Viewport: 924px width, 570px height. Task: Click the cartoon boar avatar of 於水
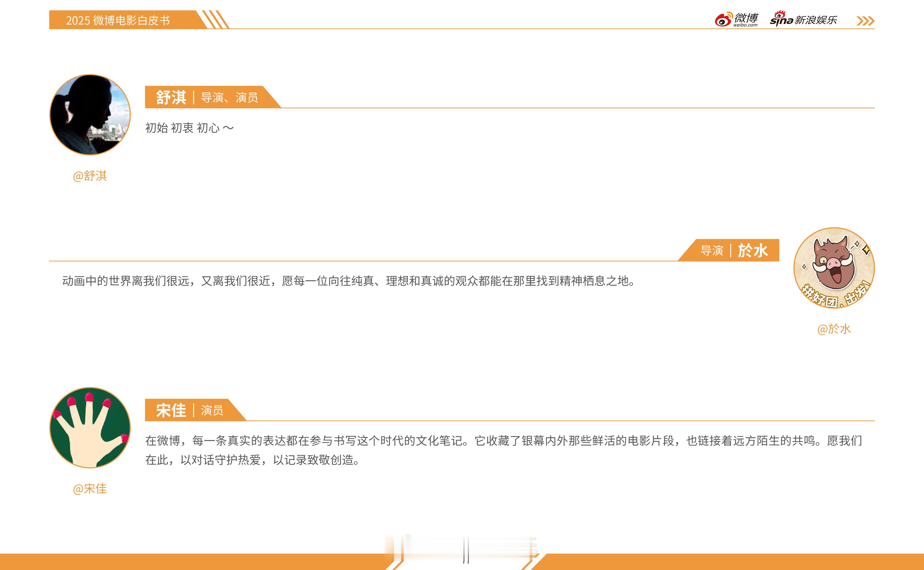(834, 268)
